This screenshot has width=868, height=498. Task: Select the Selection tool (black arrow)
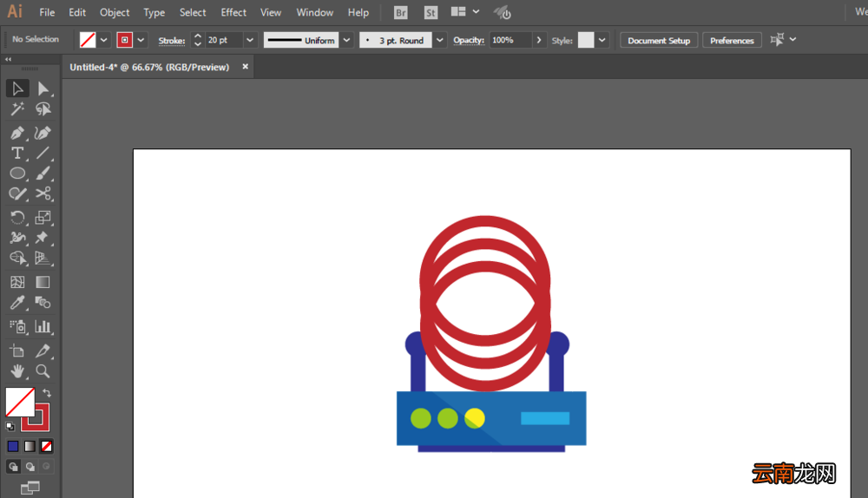[17, 88]
